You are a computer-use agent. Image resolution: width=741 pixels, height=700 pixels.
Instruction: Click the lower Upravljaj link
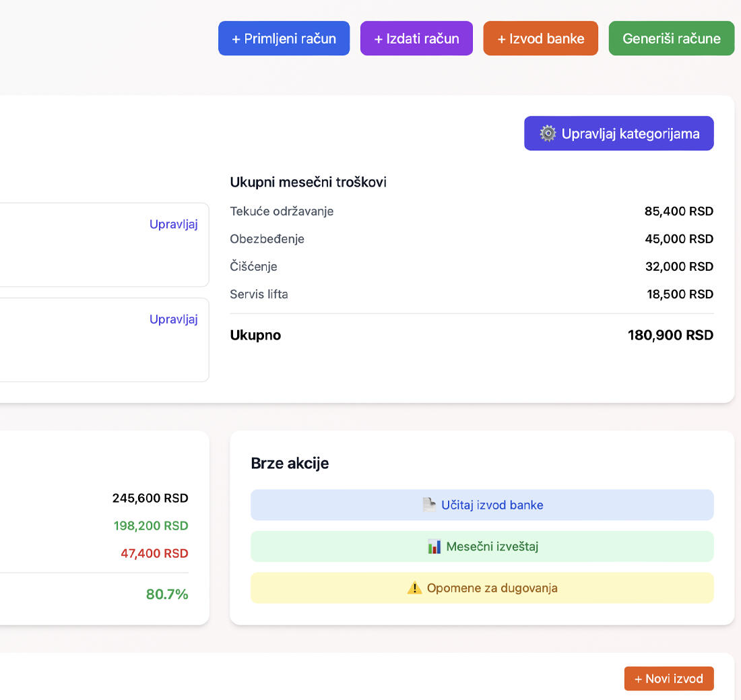tap(173, 319)
